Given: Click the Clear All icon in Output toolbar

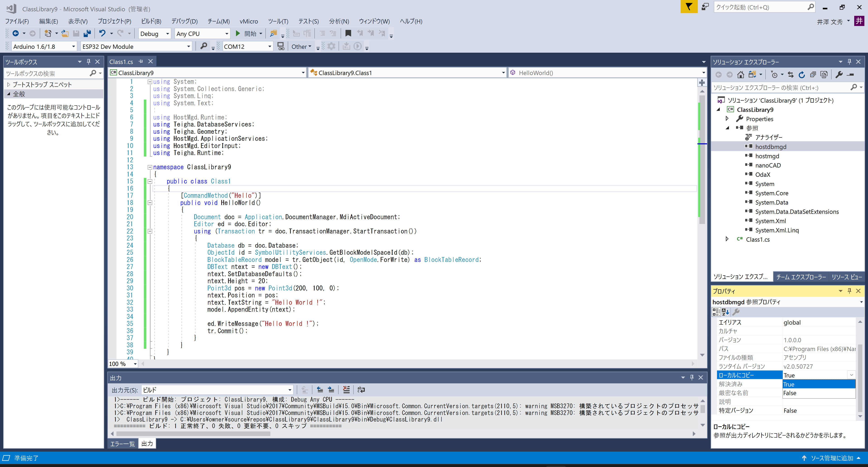Looking at the screenshot, I should (x=346, y=390).
